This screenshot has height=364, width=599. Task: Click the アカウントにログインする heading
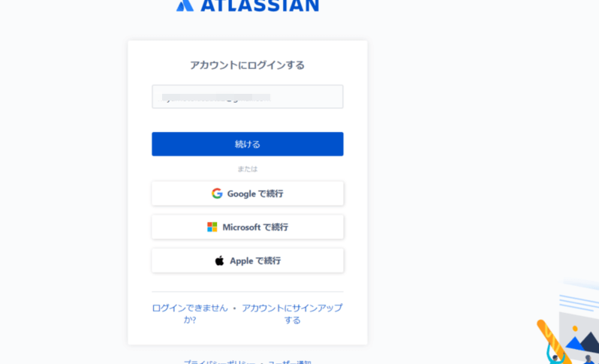coord(248,65)
